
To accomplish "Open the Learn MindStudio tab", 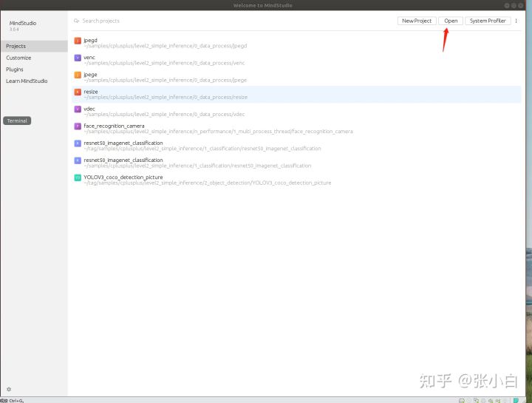I will tap(34, 81).
